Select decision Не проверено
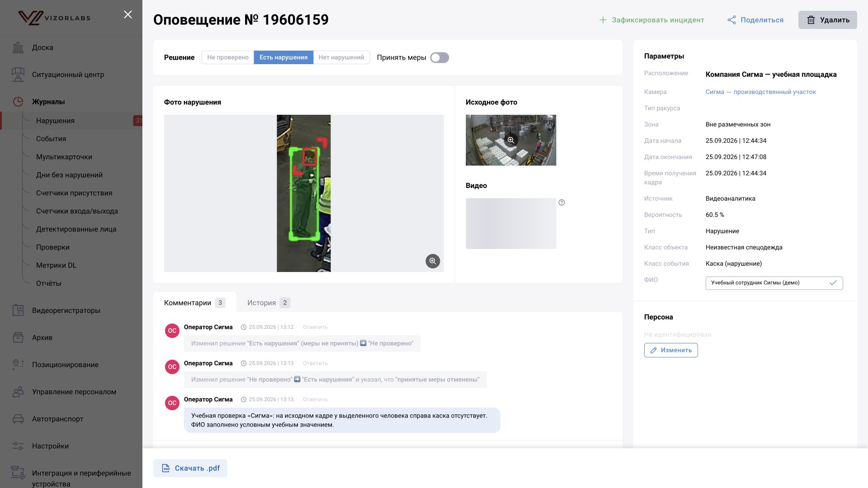The image size is (868, 488). click(228, 57)
